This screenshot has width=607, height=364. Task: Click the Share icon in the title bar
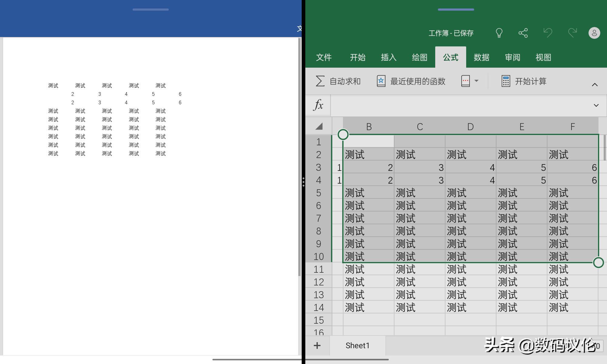click(x=523, y=33)
